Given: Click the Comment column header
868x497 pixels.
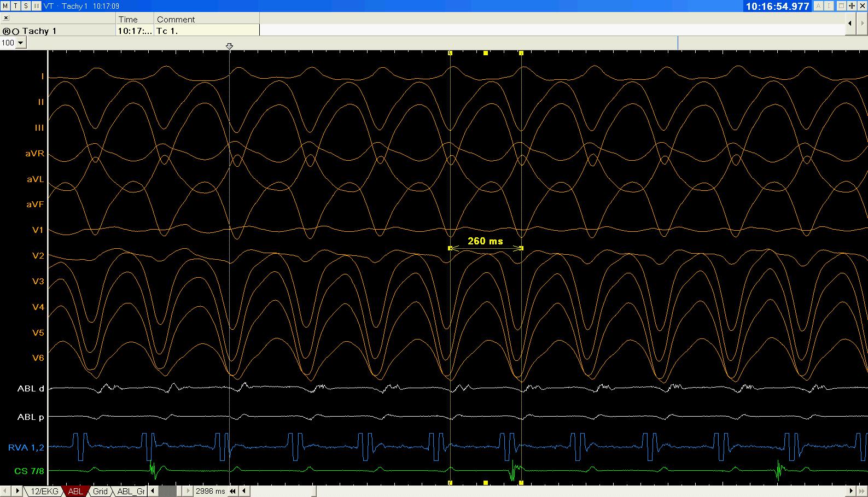Looking at the screenshot, I should point(176,19).
